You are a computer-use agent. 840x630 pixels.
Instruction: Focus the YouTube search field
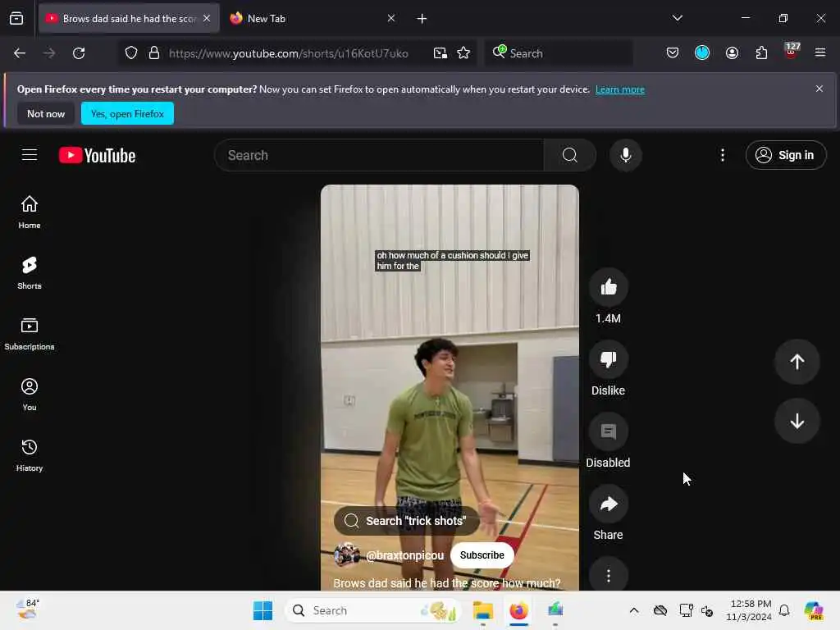(x=379, y=155)
